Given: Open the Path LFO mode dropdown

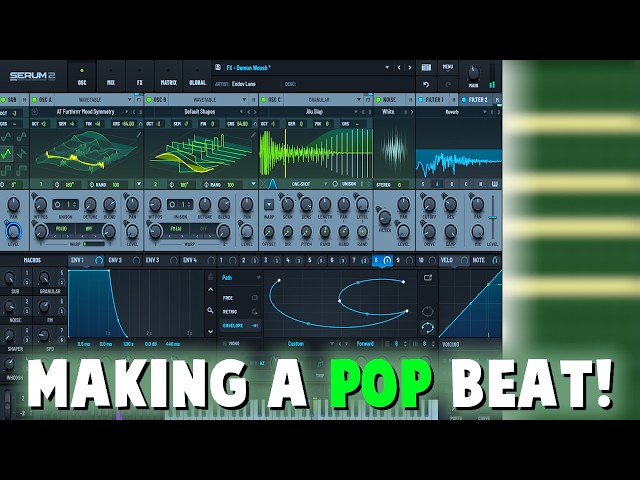Looking at the screenshot, I should (x=258, y=278).
